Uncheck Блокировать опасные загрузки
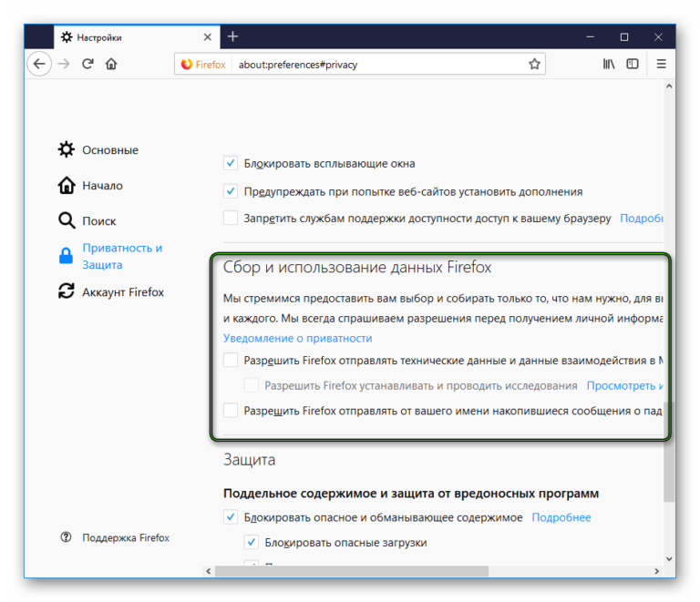The width and height of the screenshot is (700, 602). (x=252, y=542)
